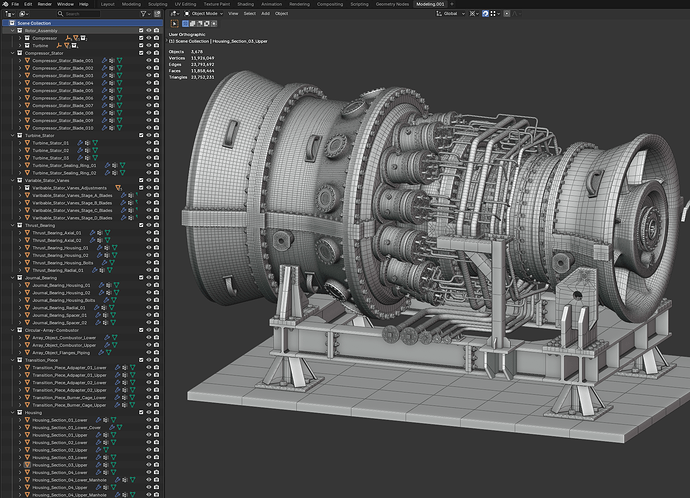Hide Compressor_Stator_Blade_001 with its eye icon
Screen dimensions: 690x498
pyautogui.click(x=149, y=60)
